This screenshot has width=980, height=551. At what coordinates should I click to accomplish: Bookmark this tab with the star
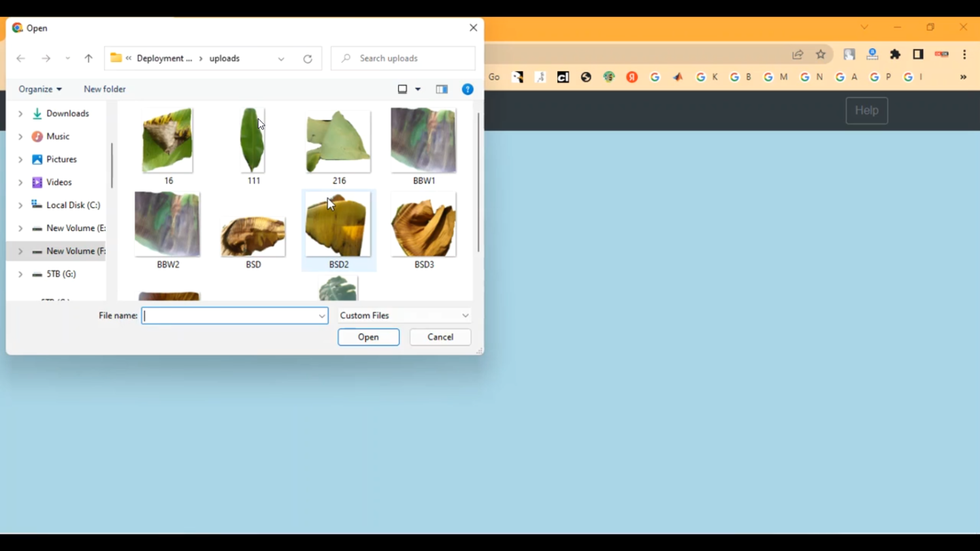(x=821, y=55)
